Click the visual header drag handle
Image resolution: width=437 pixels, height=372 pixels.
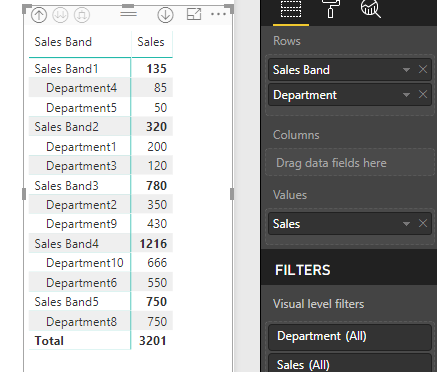128,13
